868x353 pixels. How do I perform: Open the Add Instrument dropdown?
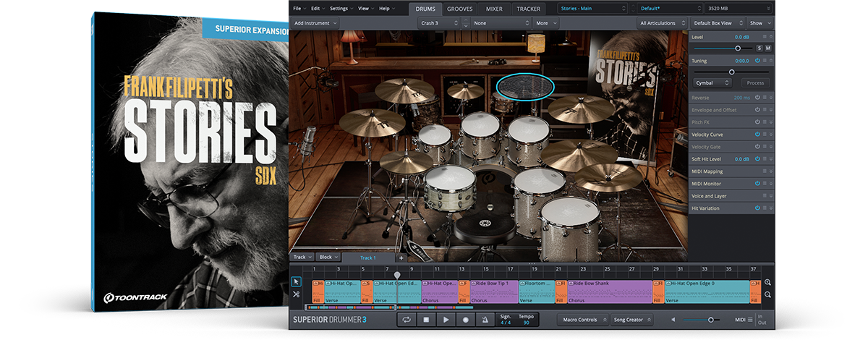(x=315, y=23)
